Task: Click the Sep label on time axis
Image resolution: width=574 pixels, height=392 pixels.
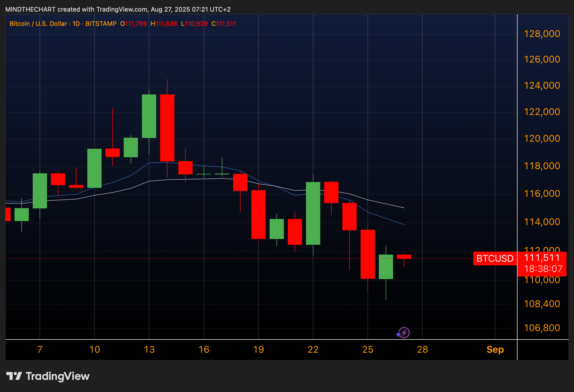Action: [495, 350]
